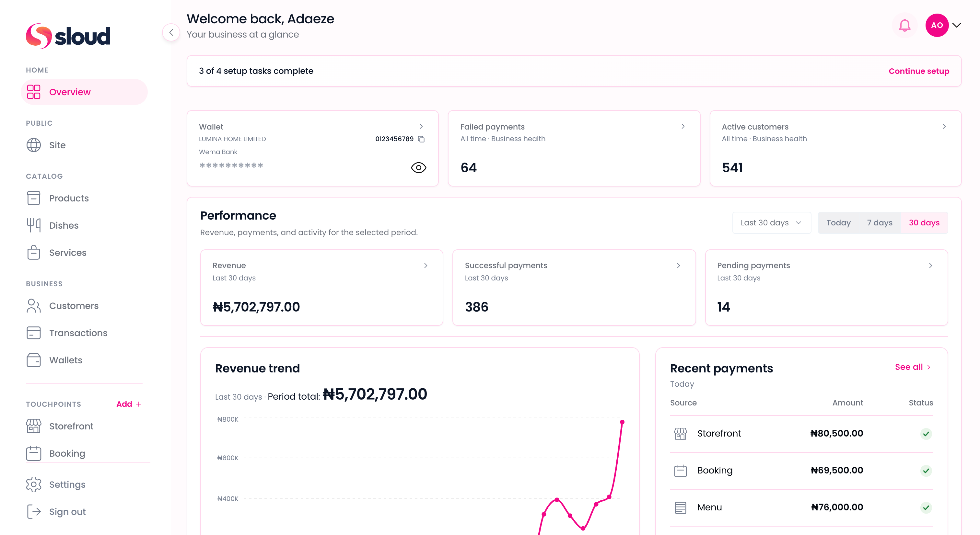Switch performance period to 7 days
Screen dimensions: 980x535
coord(880,223)
